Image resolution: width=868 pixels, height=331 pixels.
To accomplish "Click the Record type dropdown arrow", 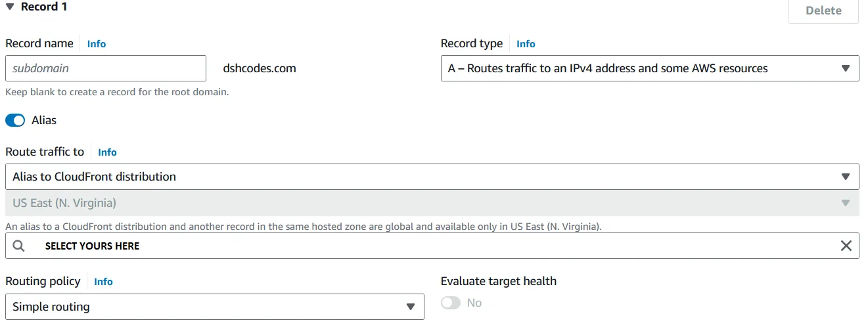I will coord(846,69).
